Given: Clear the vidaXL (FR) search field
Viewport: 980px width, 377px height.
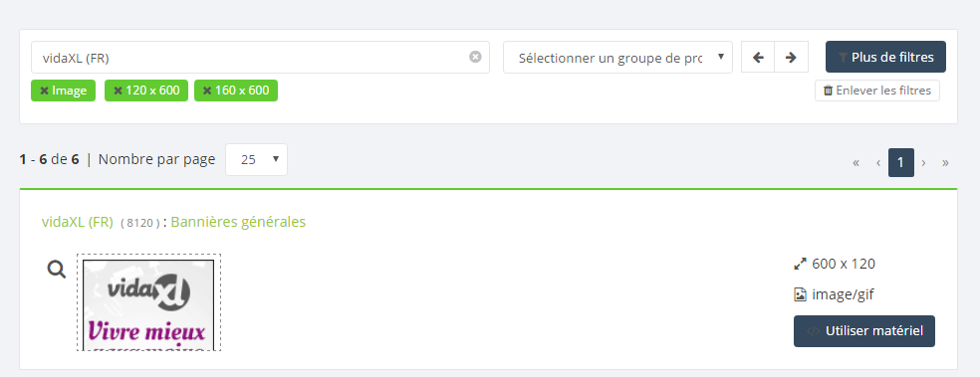Looking at the screenshot, I should tap(475, 57).
